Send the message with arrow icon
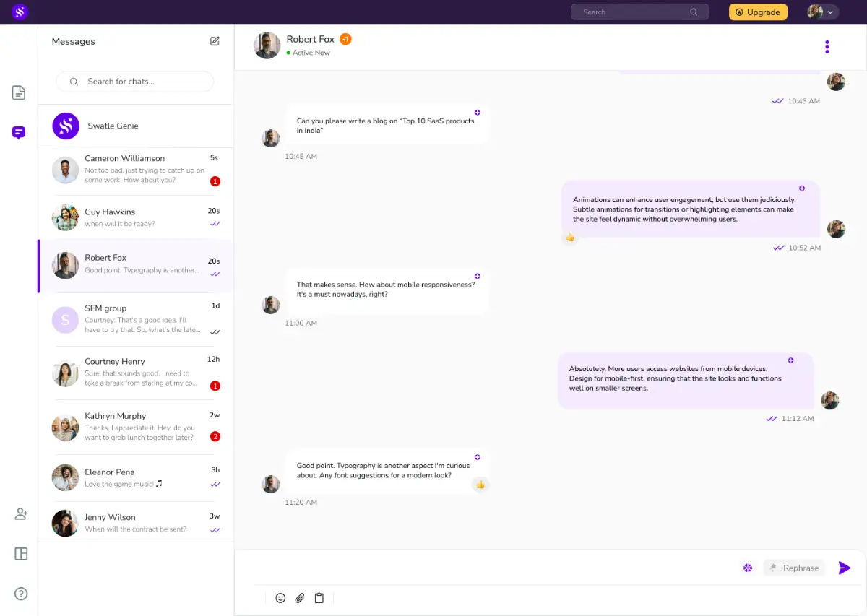Screen dimensions: 867x616 point(844,568)
